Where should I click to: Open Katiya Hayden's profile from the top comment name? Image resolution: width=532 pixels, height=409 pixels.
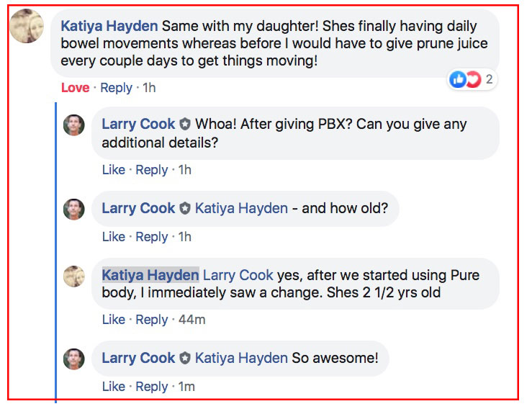109,26
